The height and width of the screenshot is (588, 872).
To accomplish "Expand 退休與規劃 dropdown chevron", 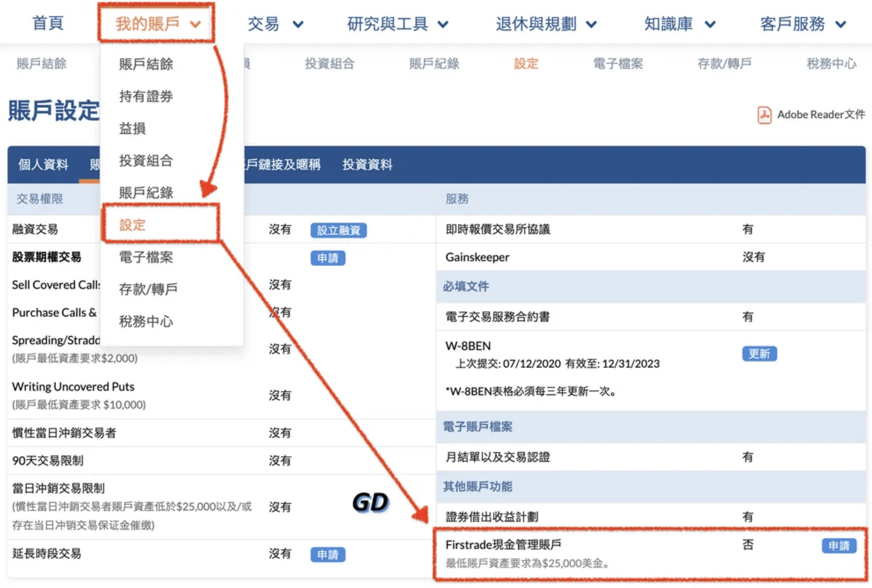I will point(591,25).
